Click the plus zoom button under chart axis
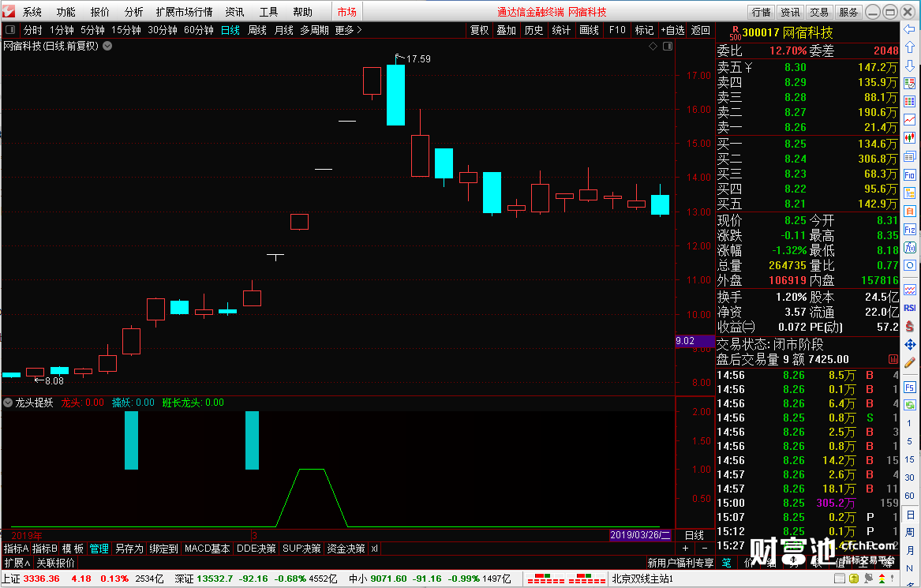This screenshot has height=588, width=921. pos(685,549)
